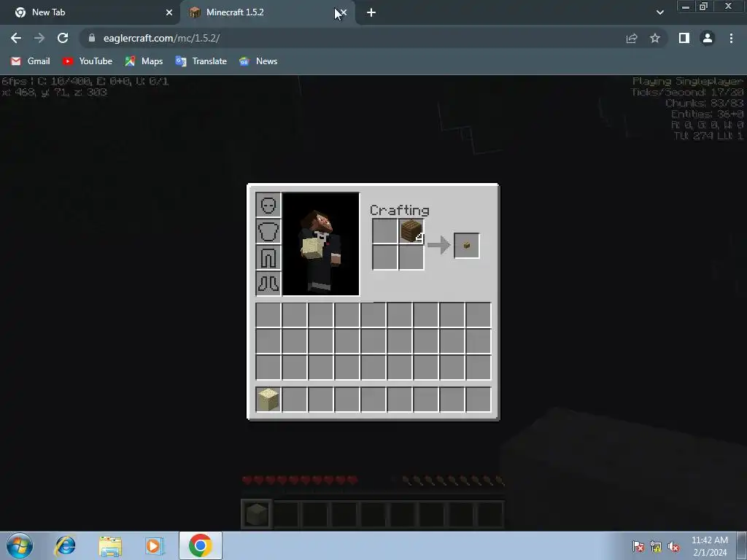Click the leggings armor slot
Image resolution: width=747 pixels, height=560 pixels.
click(268, 257)
